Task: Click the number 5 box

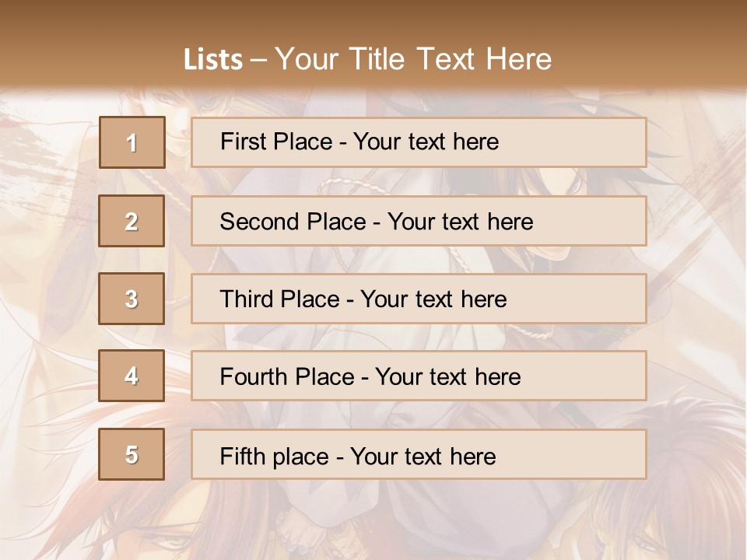Action: point(132,454)
